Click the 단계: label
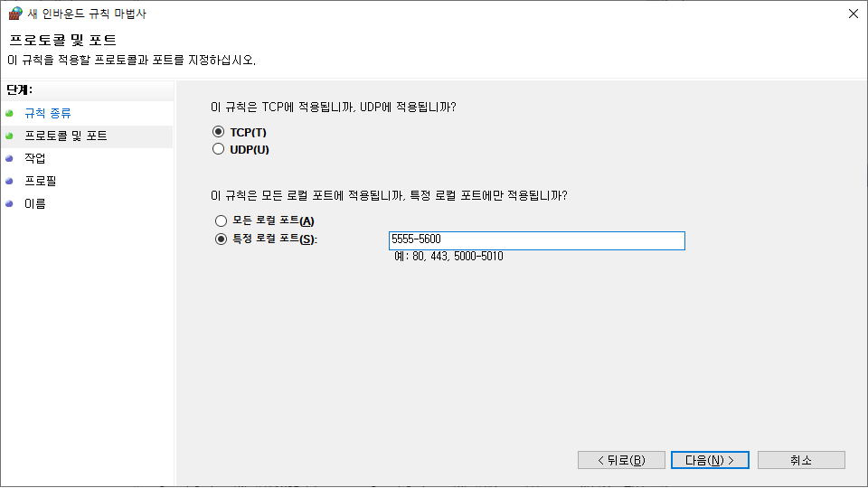Screen dimensions: 868x488 [19, 89]
